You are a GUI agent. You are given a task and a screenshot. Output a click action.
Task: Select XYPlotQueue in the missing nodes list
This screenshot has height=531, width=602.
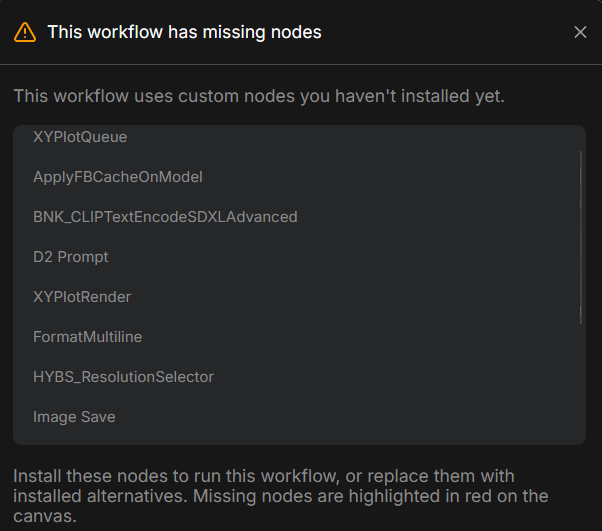(80, 137)
